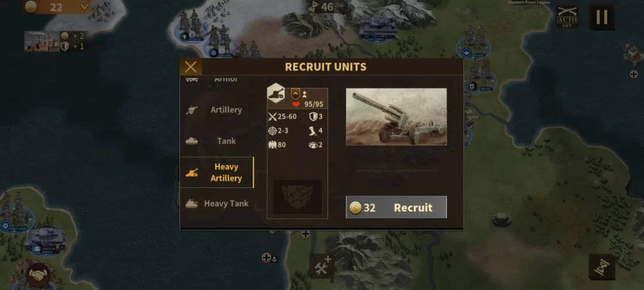The width and height of the screenshot is (644, 290).
Task: Click the general star emblem slot
Action: [x=298, y=197]
